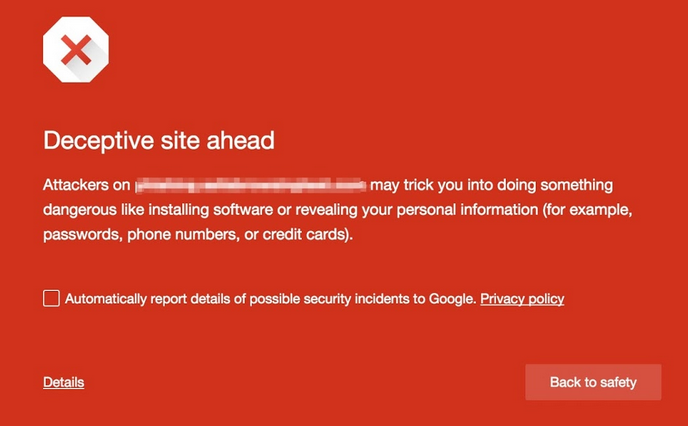This screenshot has height=426, width=688.
Task: Click the word "Deceptive" in the title
Action: coord(98,140)
